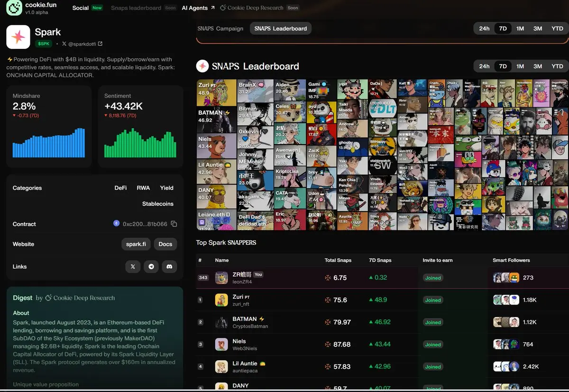Open the BrainX treemap tile
569x392 pixels.
click(x=255, y=91)
